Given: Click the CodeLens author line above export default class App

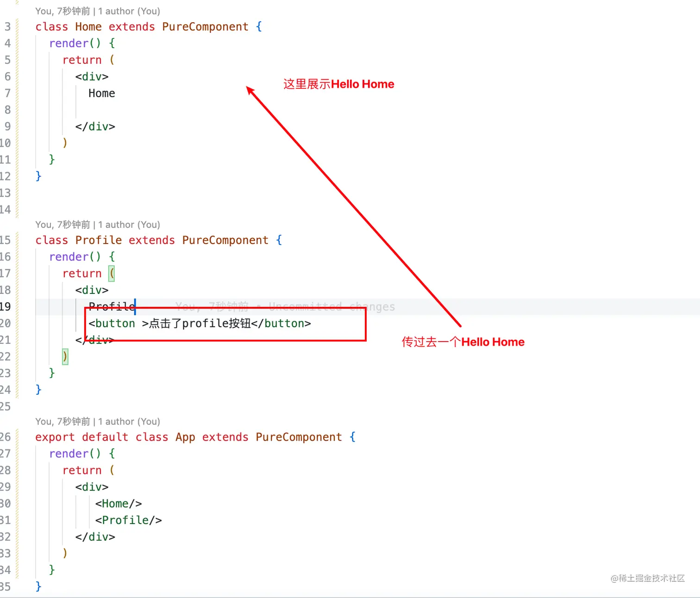Looking at the screenshot, I should [98, 421].
